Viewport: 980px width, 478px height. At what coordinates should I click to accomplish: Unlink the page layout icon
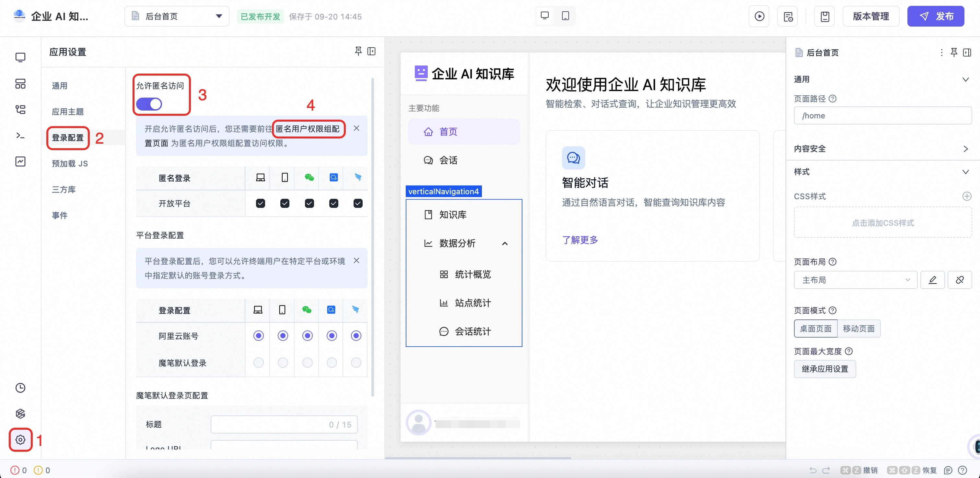pyautogui.click(x=960, y=280)
